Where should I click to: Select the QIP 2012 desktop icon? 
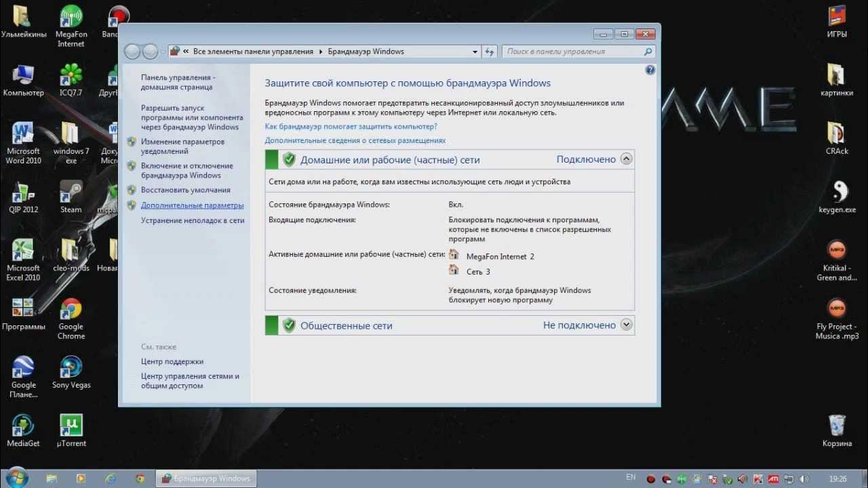tap(23, 197)
